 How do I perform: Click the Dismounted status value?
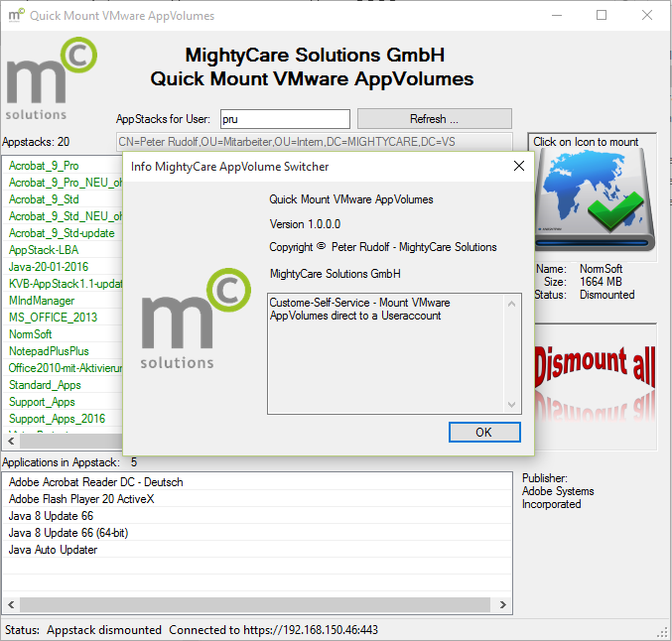point(606,295)
